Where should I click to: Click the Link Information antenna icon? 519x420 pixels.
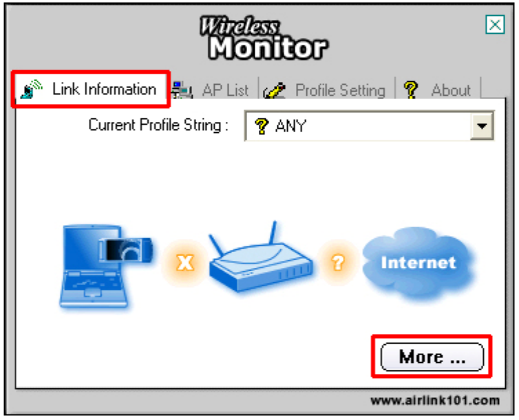click(32, 89)
